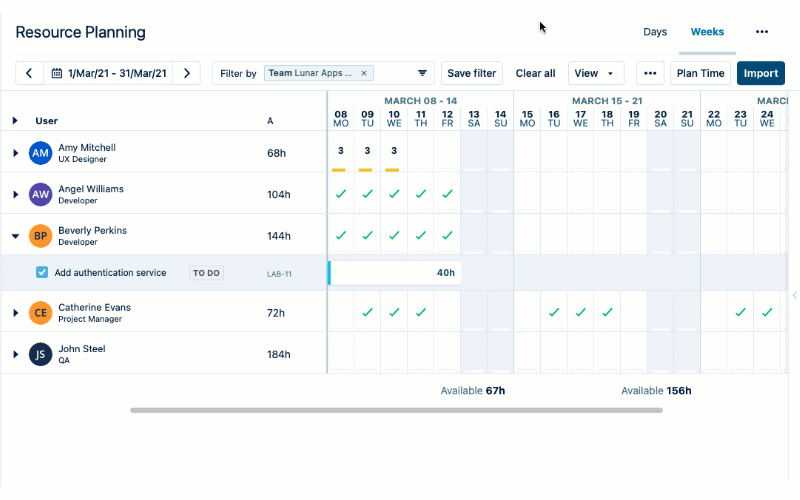This screenshot has height=500, width=800.
Task: Click the horizontal timeline scrollbar
Action: coord(396,409)
